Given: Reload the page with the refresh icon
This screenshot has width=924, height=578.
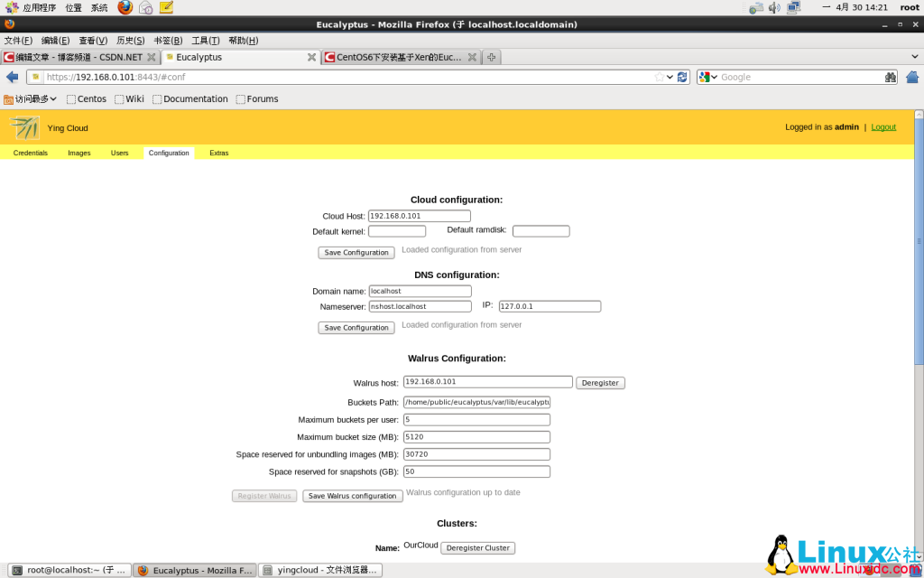Looking at the screenshot, I should point(683,78).
